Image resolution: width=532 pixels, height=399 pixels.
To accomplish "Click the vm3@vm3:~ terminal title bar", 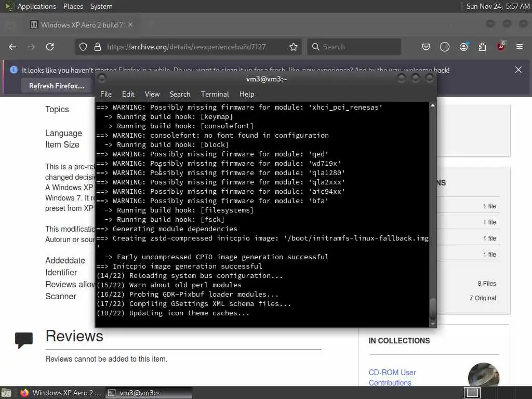I will pos(267,79).
